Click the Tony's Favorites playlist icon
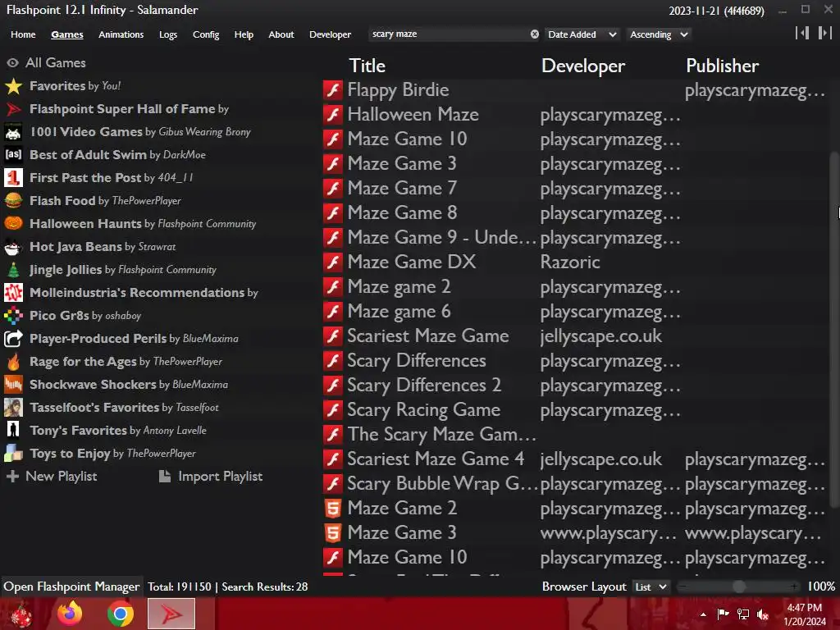This screenshot has width=840, height=630. [x=13, y=430]
